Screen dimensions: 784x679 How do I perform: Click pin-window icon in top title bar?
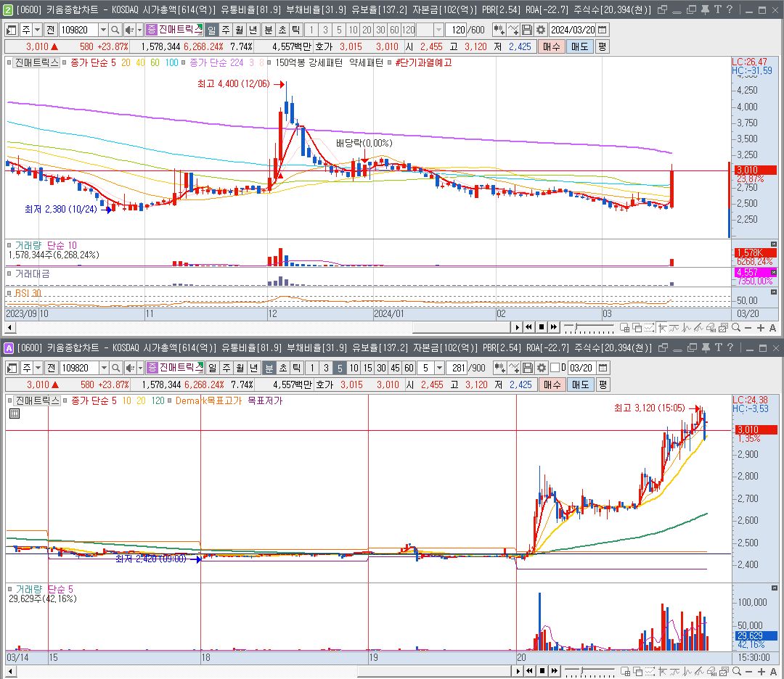pyautogui.click(x=705, y=9)
